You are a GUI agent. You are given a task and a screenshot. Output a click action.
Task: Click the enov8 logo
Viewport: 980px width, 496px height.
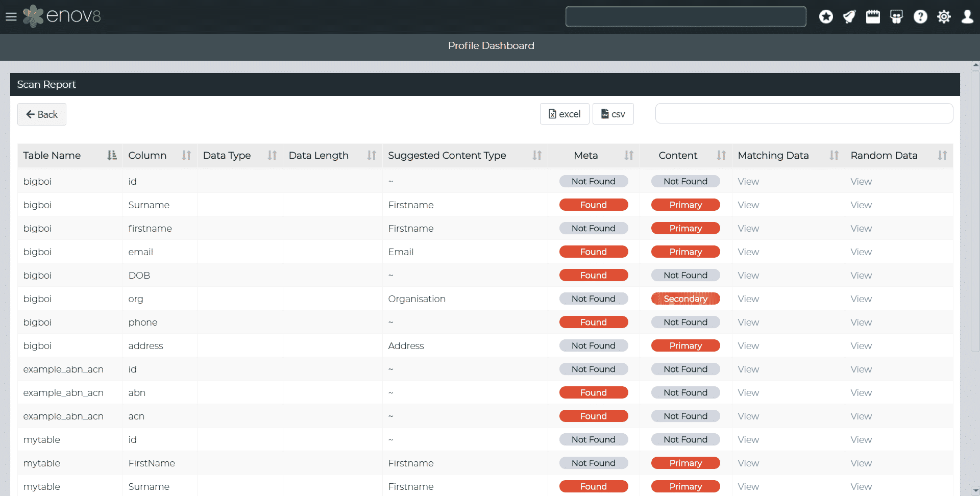click(x=62, y=16)
